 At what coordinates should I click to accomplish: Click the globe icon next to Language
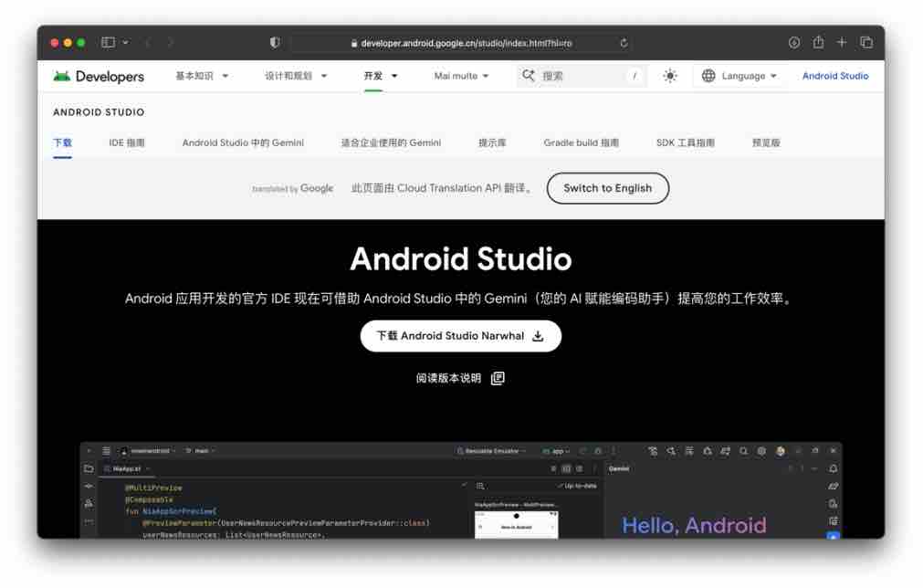point(709,76)
